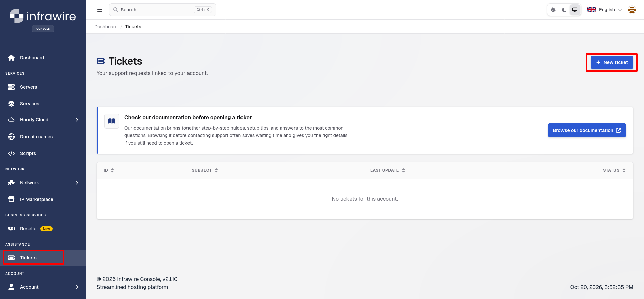Sort tickets by ID column

tap(109, 170)
